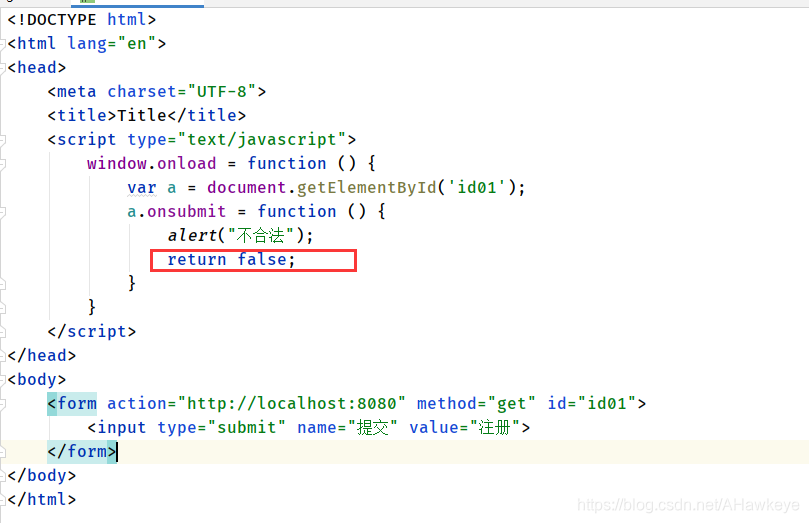809x523 pixels.
Task: Click the opening head tag
Action: click(x=37, y=68)
